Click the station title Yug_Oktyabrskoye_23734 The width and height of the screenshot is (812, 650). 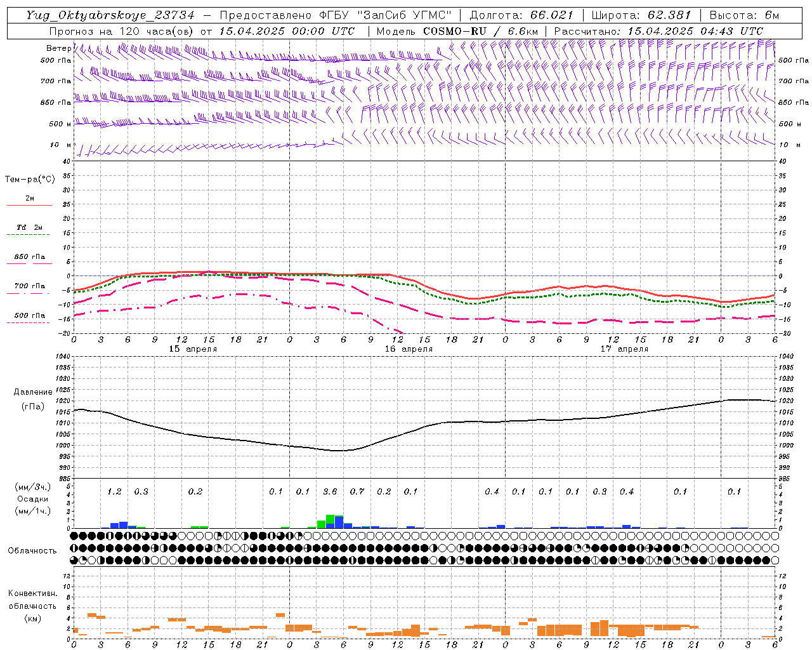point(110,15)
